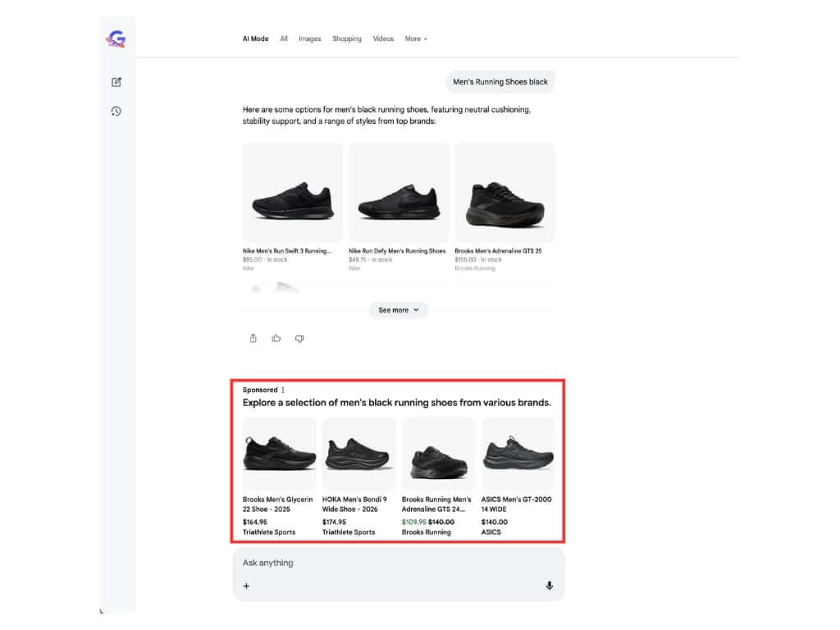Click Brooks Men's Glycerin 22 Shoe title
The image size is (840, 630).
[x=277, y=504]
